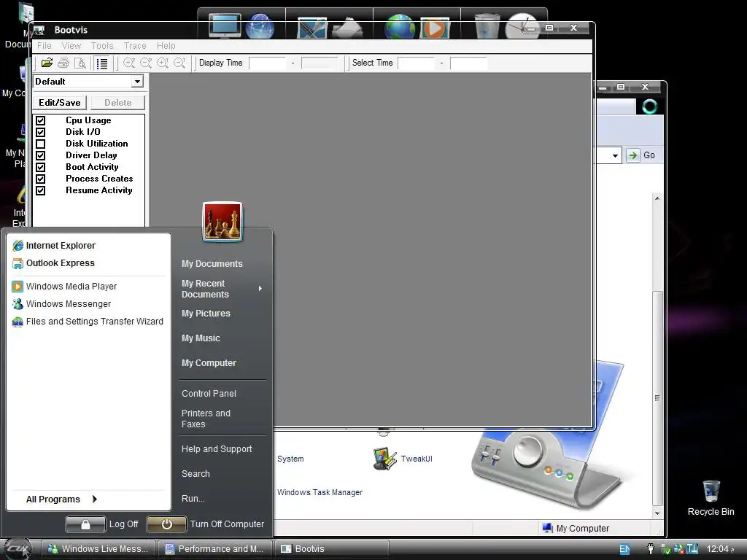
Task: Switch to Performance and M... taskbar button
Action: 215,549
